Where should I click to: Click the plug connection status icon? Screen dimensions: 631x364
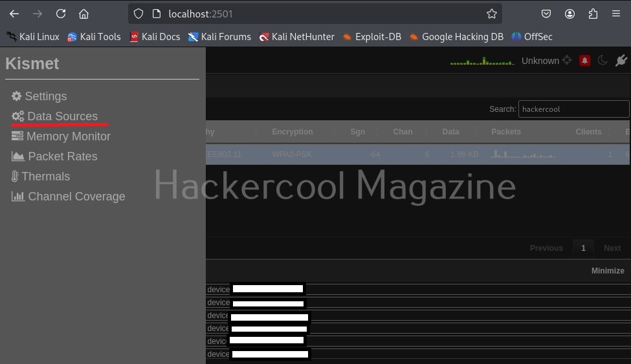(x=621, y=61)
